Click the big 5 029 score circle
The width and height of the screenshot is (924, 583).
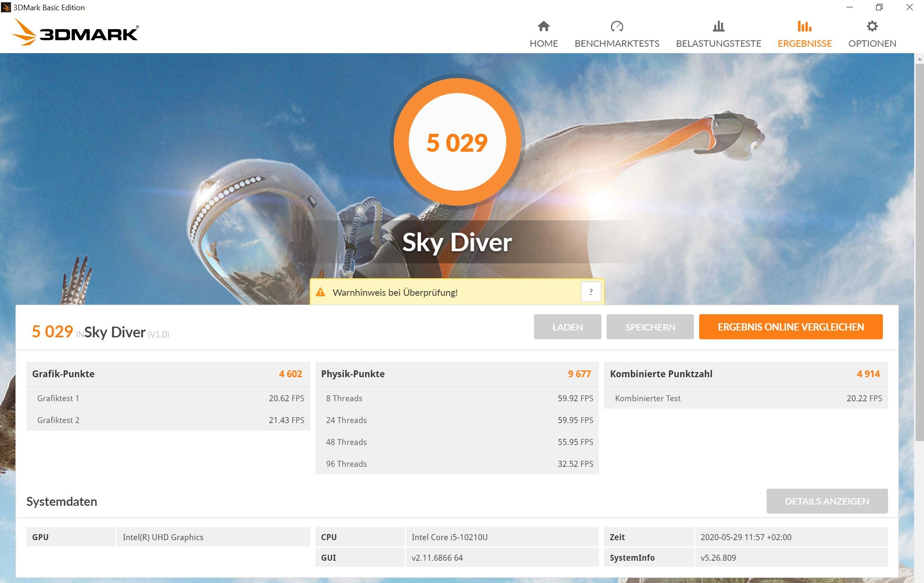457,142
